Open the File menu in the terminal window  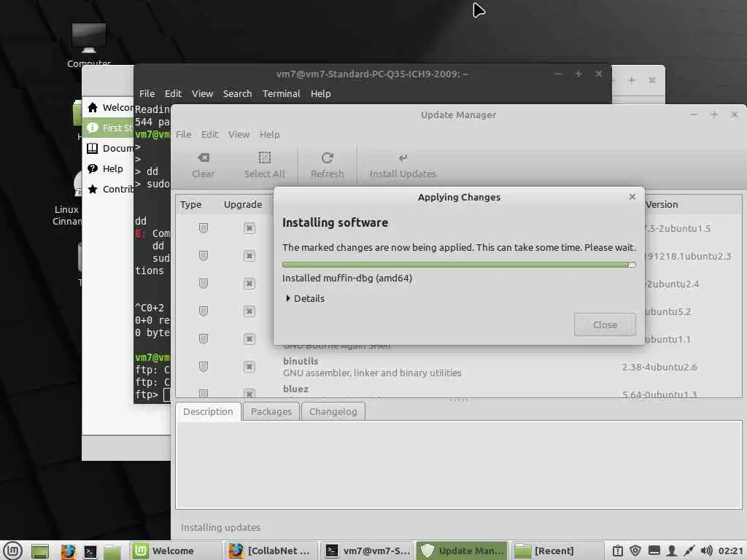[147, 94]
